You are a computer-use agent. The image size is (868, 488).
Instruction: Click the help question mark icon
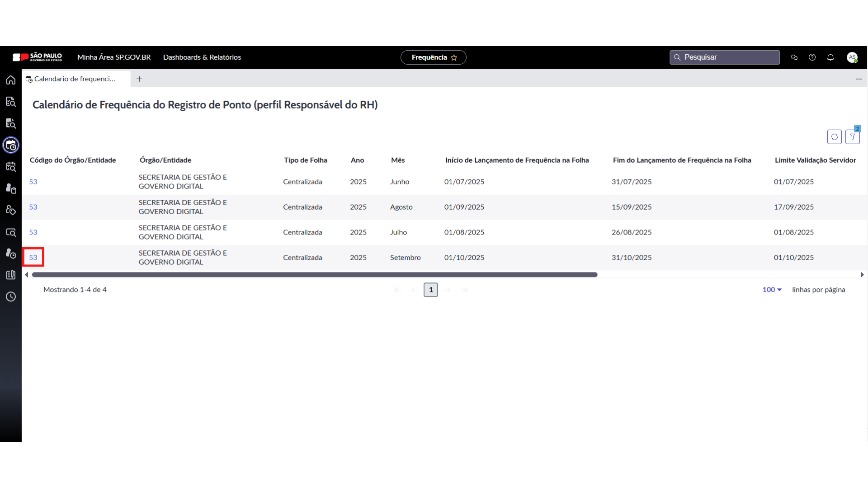point(812,57)
